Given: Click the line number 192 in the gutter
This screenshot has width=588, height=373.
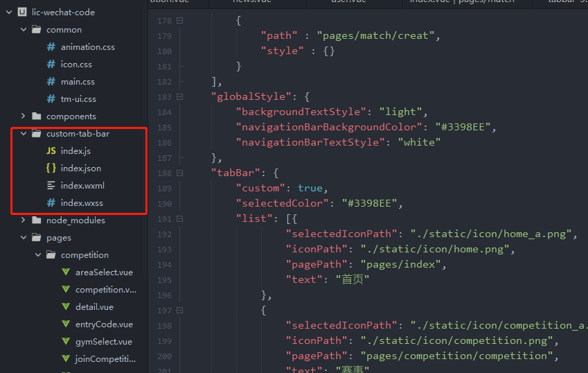Looking at the screenshot, I should (164, 234).
